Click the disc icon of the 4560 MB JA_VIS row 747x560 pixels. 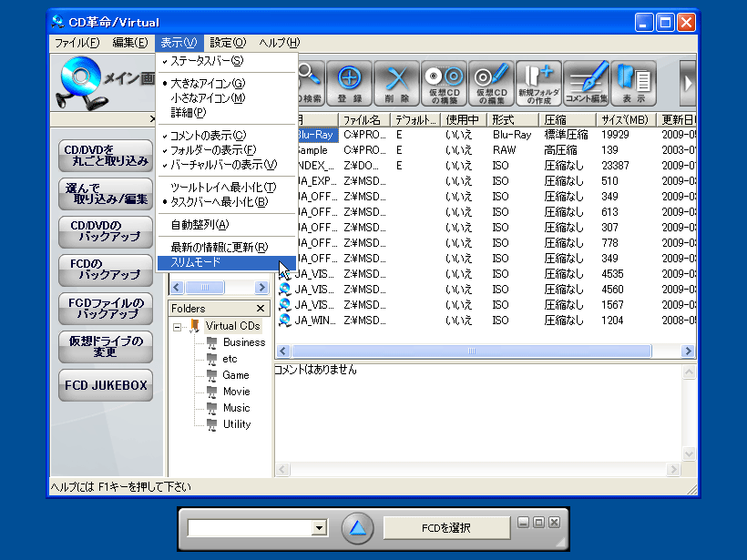click(284, 290)
